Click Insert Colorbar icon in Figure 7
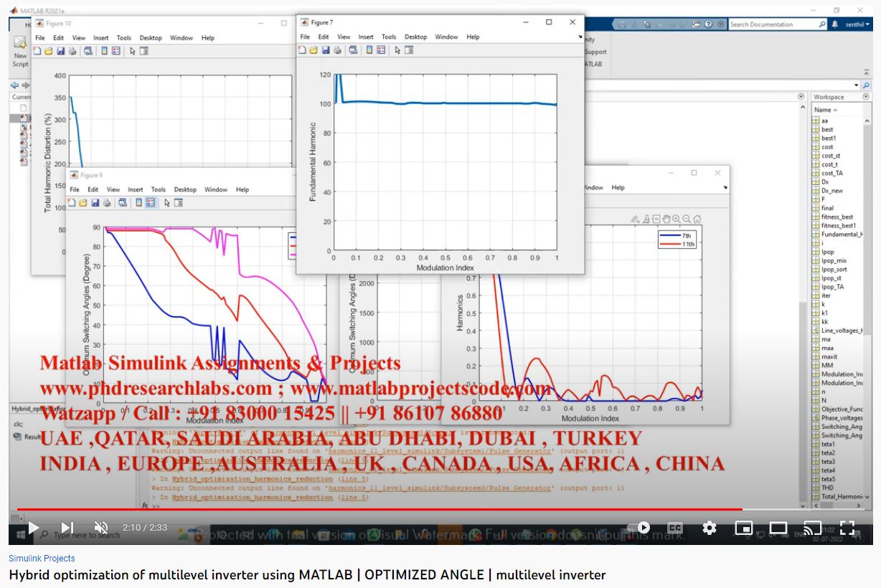 coord(370,50)
